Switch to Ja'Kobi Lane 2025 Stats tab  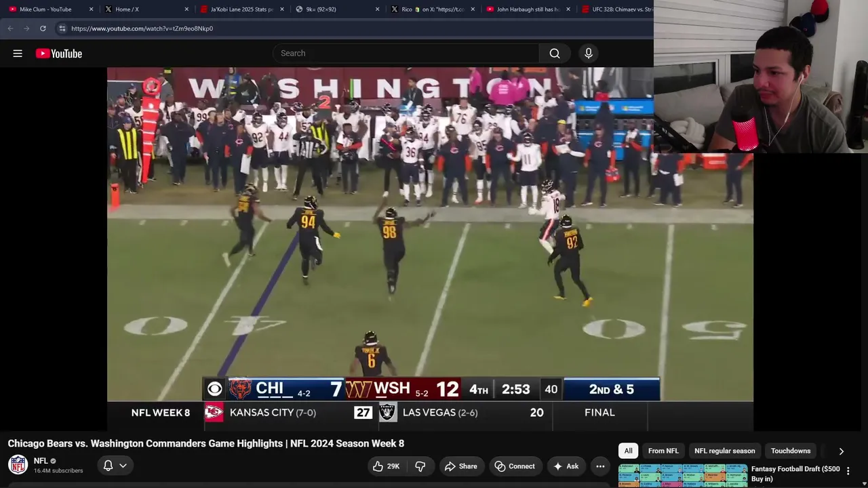click(242, 9)
